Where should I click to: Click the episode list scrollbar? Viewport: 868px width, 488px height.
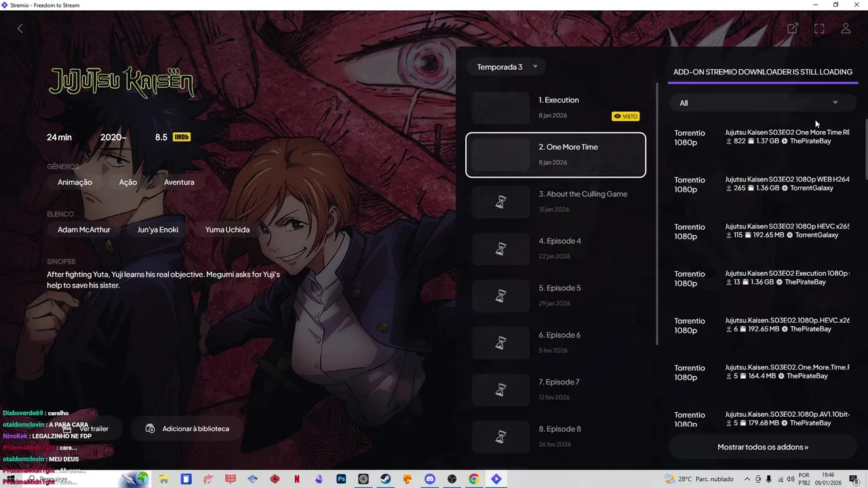(x=658, y=213)
